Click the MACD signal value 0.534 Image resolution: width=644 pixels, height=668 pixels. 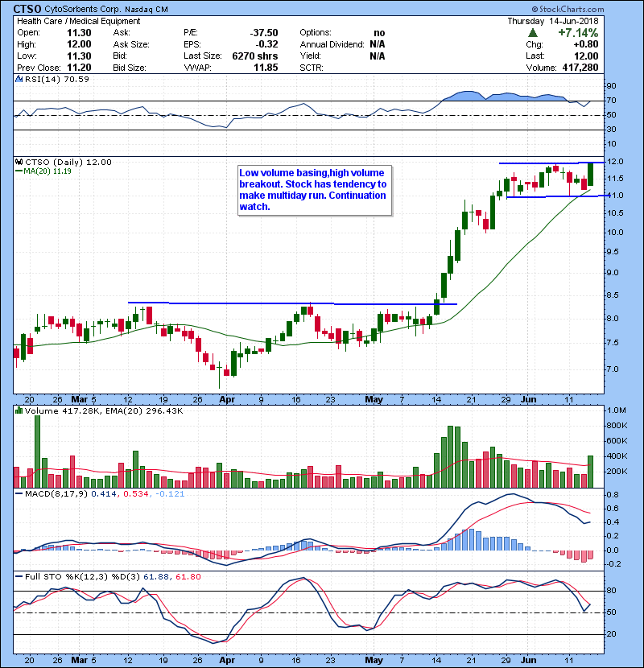[x=136, y=494]
